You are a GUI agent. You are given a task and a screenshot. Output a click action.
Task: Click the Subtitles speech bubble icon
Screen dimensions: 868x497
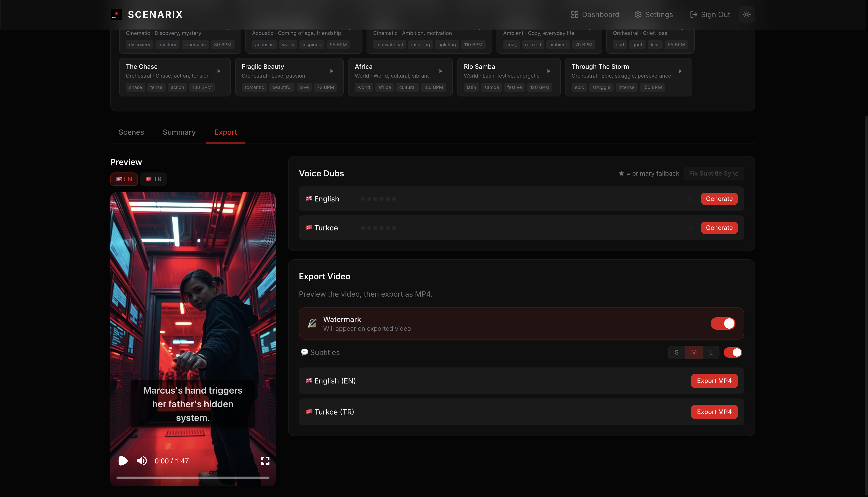(x=304, y=352)
